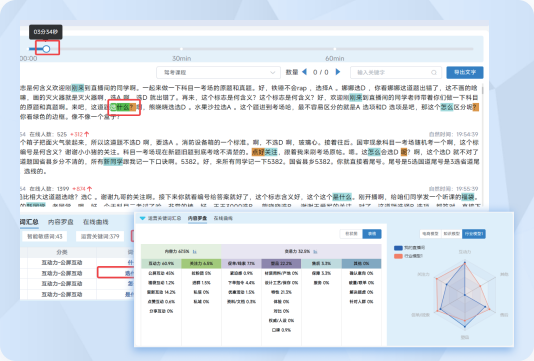Viewport: 534px width, 361px height.
Task: Select the 表格 view toggle
Action: [372, 234]
